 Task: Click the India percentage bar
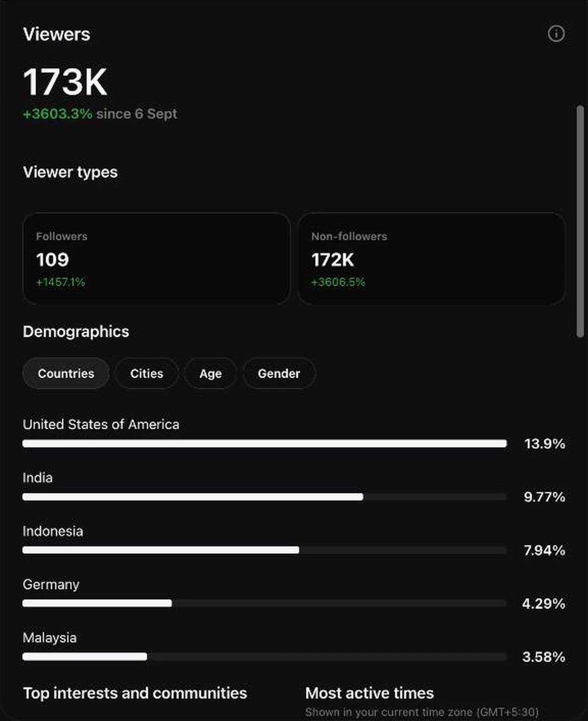pyautogui.click(x=264, y=497)
